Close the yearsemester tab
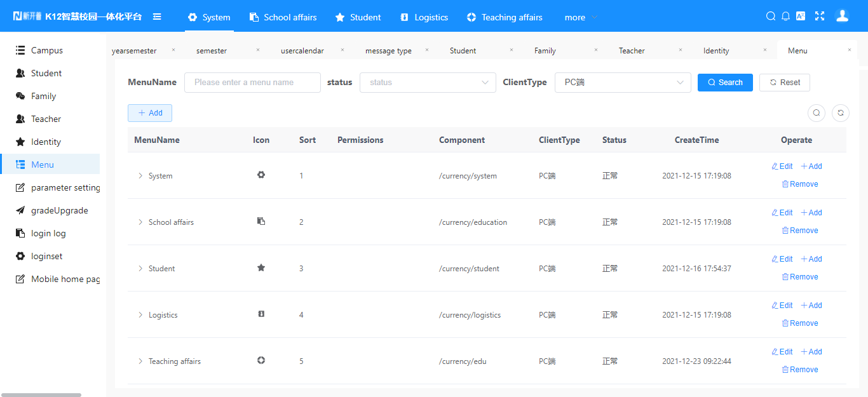Viewport: 868px width, 397px height. point(173,50)
